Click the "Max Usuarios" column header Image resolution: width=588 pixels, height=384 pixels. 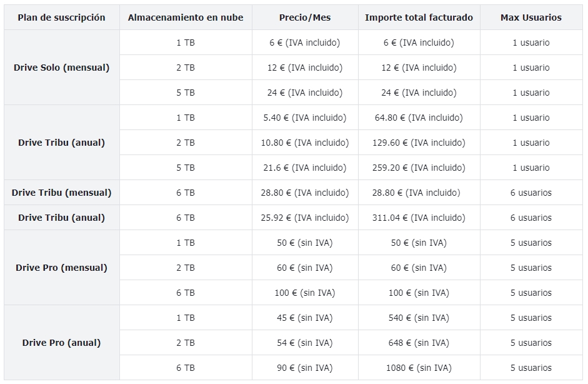[531, 18]
